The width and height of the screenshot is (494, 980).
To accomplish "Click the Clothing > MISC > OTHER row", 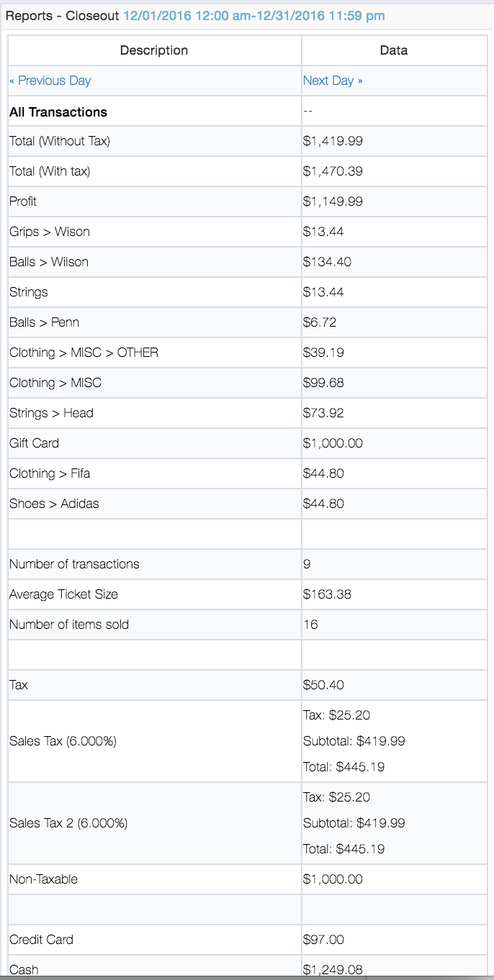I will [x=248, y=353].
